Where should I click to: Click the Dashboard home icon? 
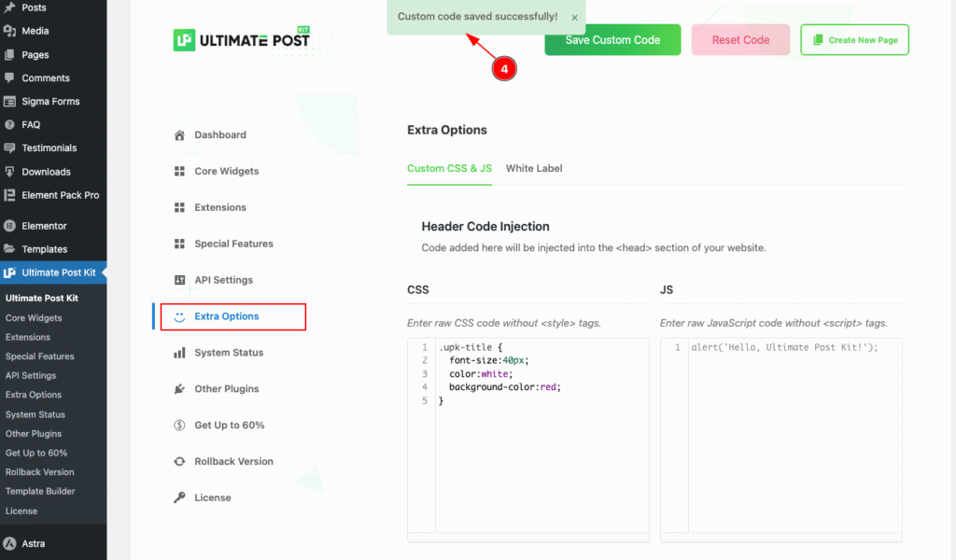179,135
